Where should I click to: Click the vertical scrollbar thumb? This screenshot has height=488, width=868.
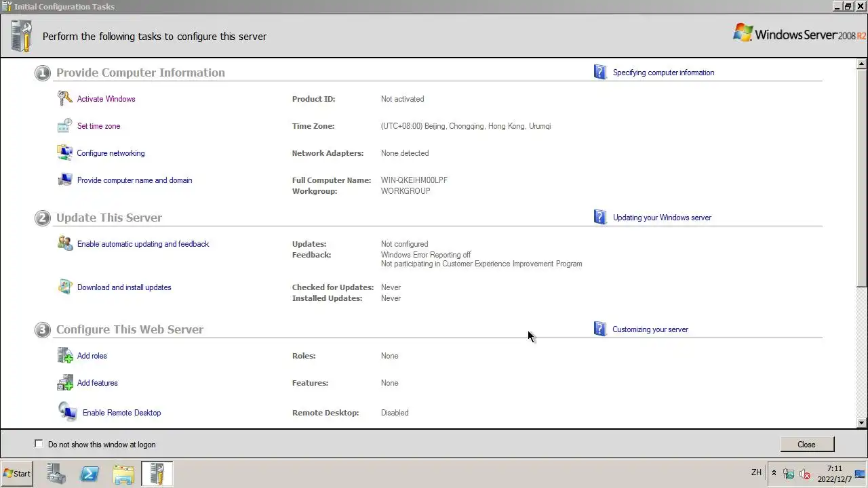862,177
